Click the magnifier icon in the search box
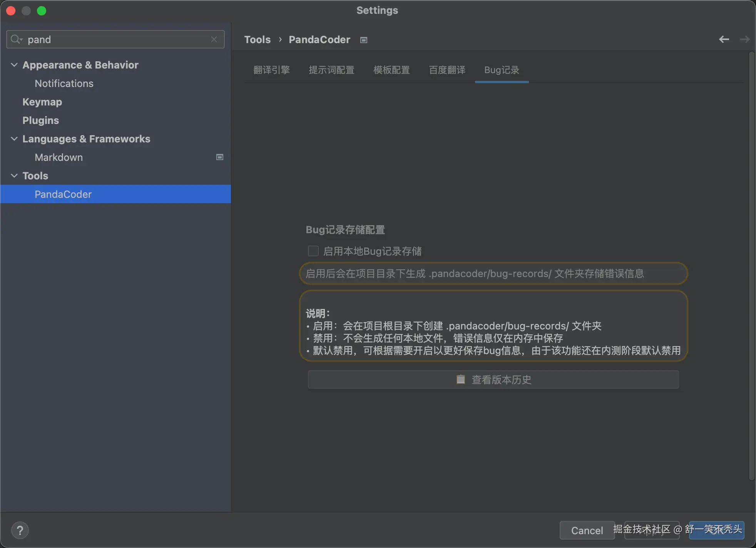Image resolution: width=756 pixels, height=548 pixels. click(15, 39)
